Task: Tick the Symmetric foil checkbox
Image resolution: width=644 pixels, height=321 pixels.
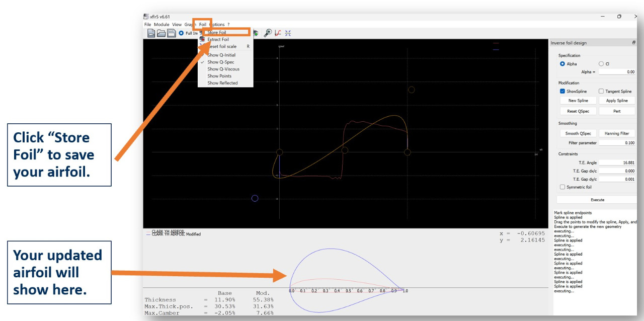Action: [x=562, y=187]
